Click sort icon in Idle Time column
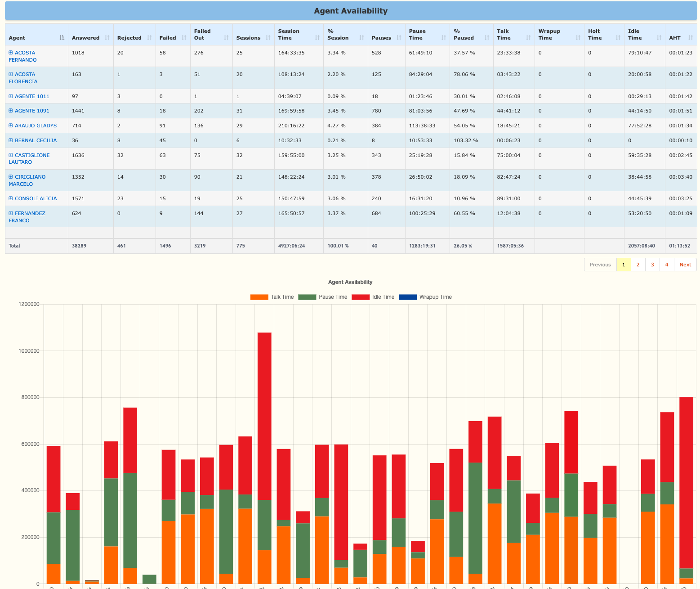Screen dimensions: 700x589 pyautogui.click(x=659, y=38)
